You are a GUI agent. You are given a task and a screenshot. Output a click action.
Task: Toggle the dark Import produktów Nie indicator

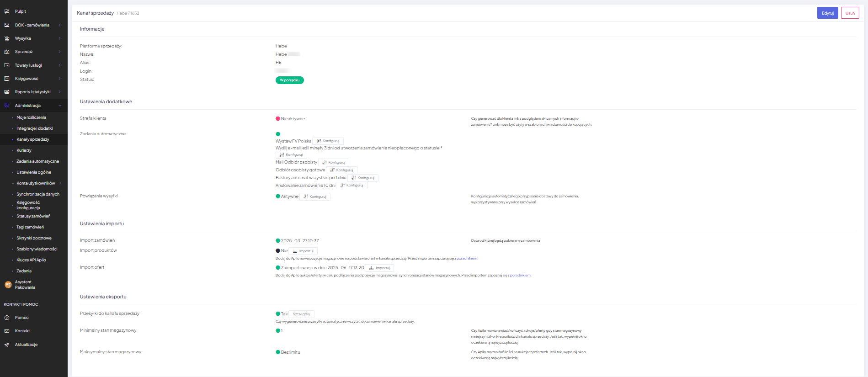278,251
